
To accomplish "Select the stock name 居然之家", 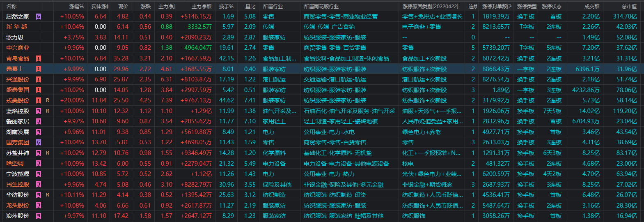I will (x=18, y=16).
